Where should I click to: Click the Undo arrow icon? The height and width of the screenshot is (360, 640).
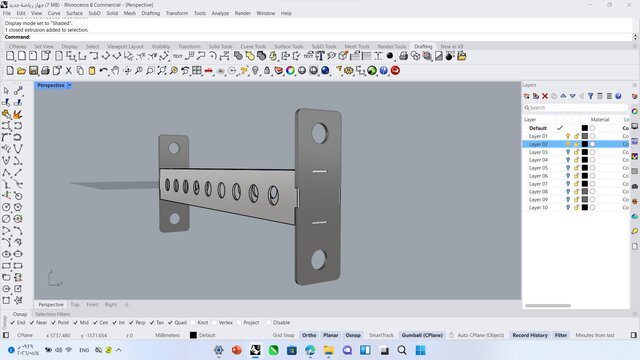coord(104,71)
